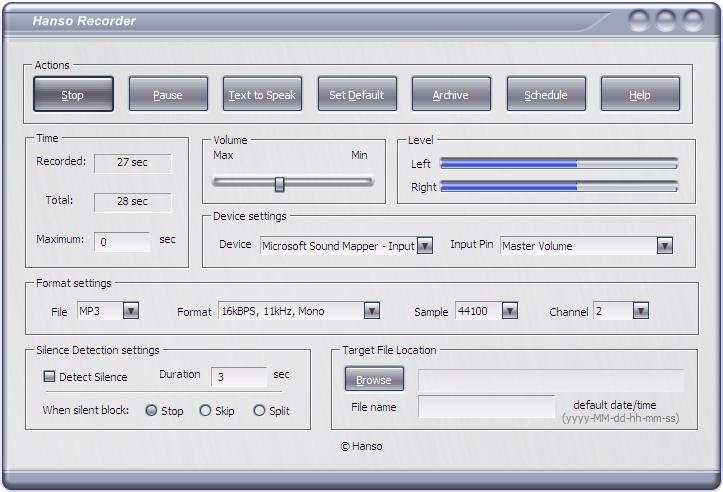Click the volume slider thumb
723x492 pixels.
[x=279, y=184]
